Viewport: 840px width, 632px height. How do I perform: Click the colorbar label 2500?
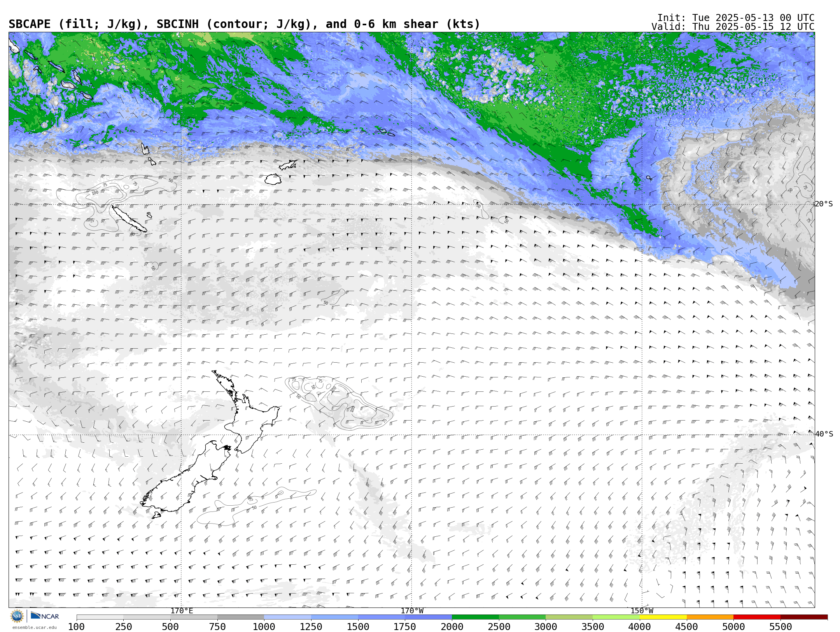click(499, 627)
